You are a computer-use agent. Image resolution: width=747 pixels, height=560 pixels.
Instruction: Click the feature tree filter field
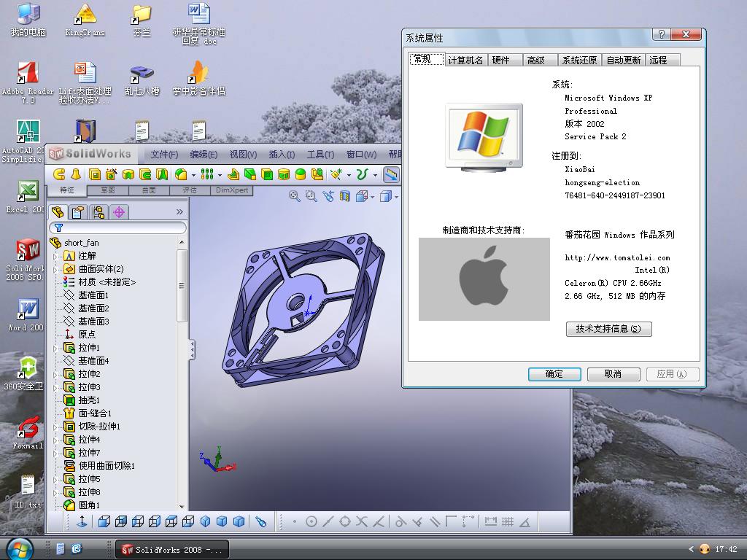(x=117, y=228)
